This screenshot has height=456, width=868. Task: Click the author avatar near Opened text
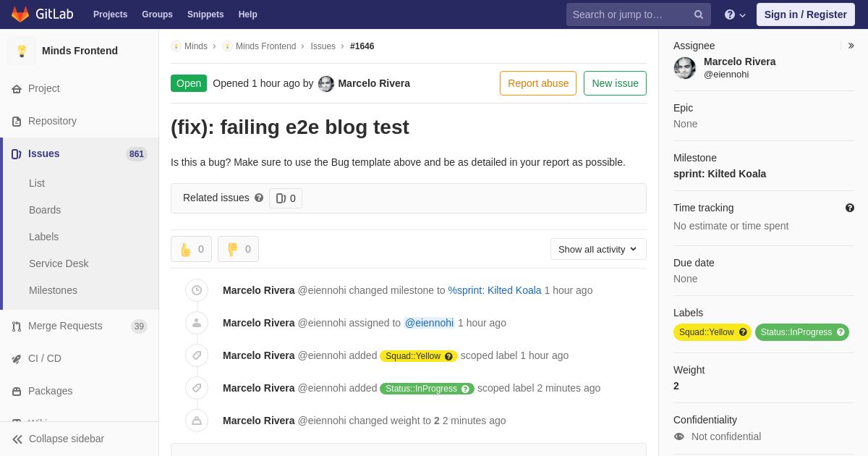(x=326, y=84)
